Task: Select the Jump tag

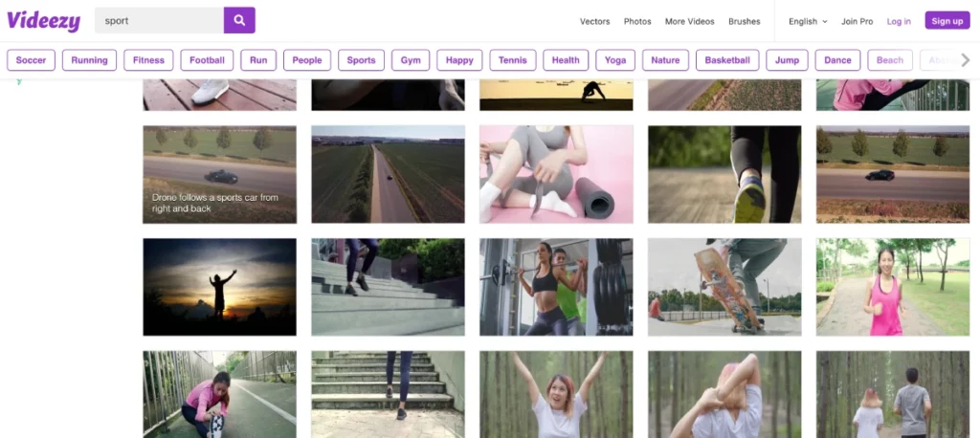Action: coord(787,60)
